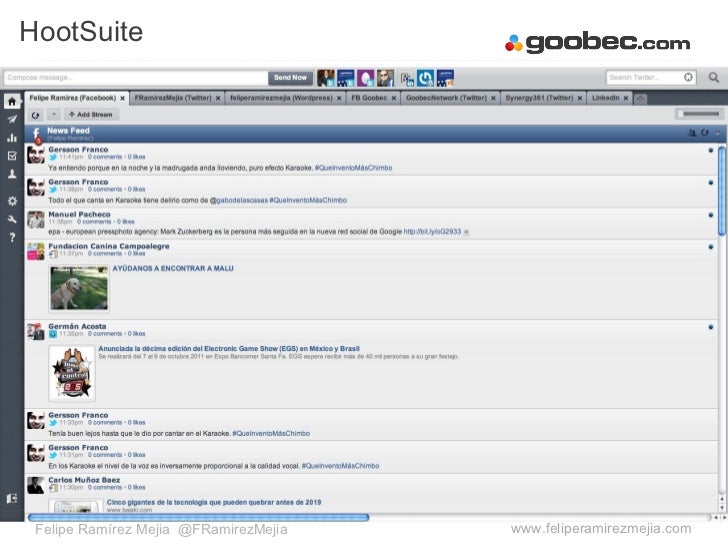This screenshot has width=728, height=546.
Task: Select the Felipe Ramirez (Facebook) tab
Action: point(72,98)
